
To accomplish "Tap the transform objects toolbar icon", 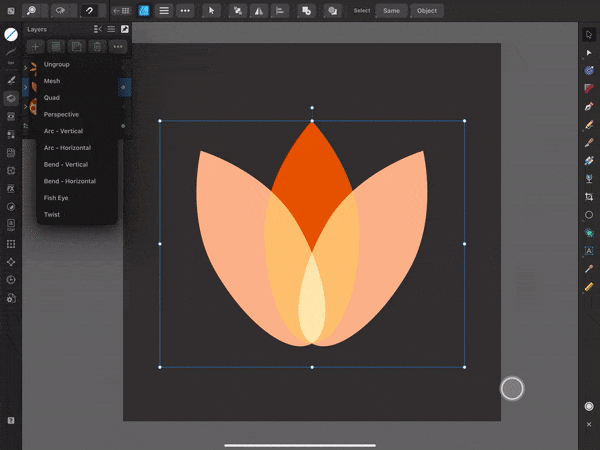I will pyautogui.click(x=238, y=11).
